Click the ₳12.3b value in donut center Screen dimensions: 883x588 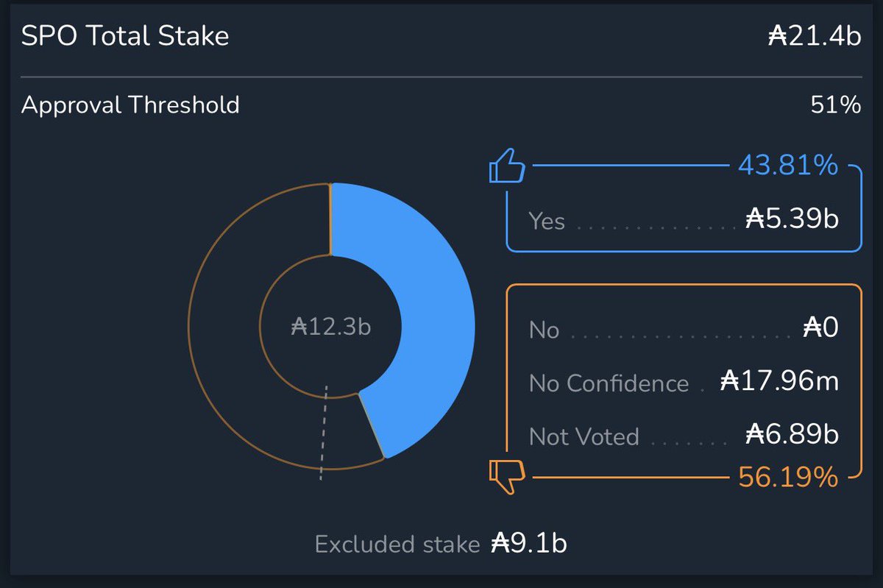(x=331, y=326)
